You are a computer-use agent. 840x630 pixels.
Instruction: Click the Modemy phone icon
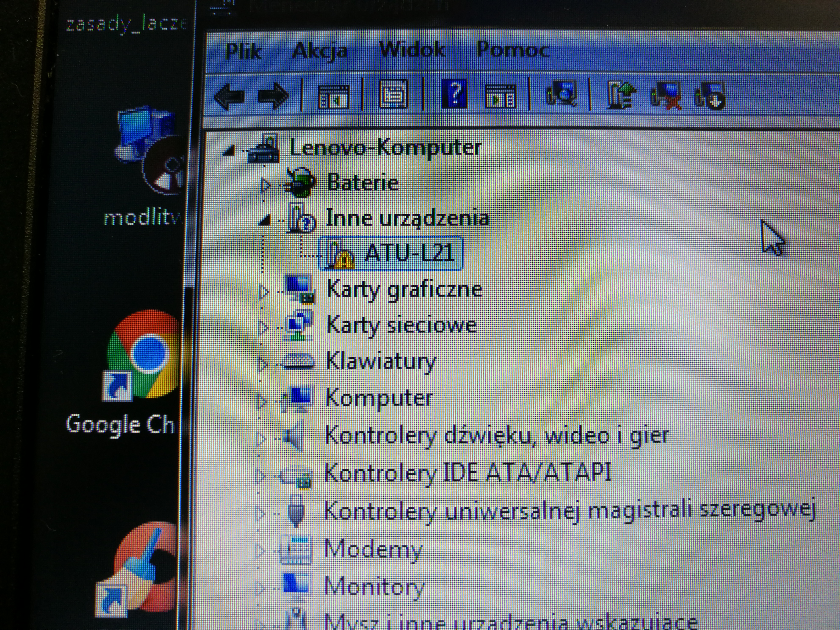pyautogui.click(x=296, y=550)
